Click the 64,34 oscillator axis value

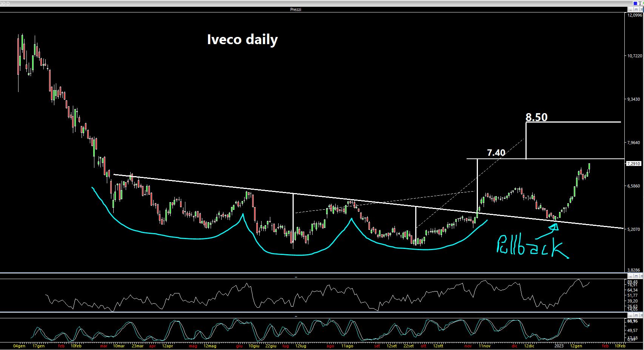coord(633,290)
